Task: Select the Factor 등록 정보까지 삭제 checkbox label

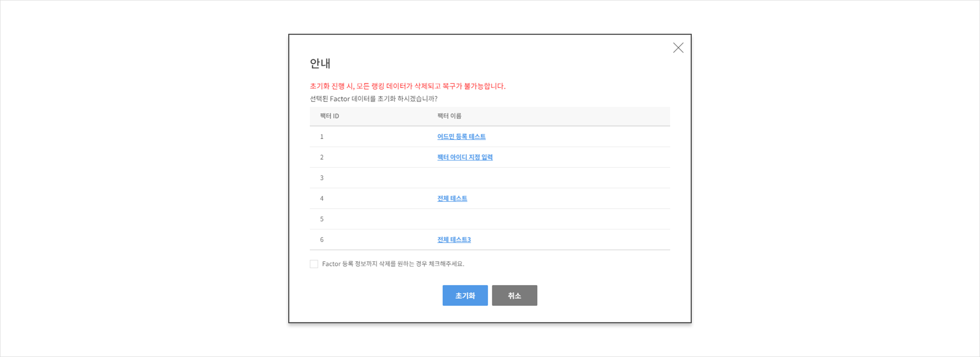Action: point(393,264)
